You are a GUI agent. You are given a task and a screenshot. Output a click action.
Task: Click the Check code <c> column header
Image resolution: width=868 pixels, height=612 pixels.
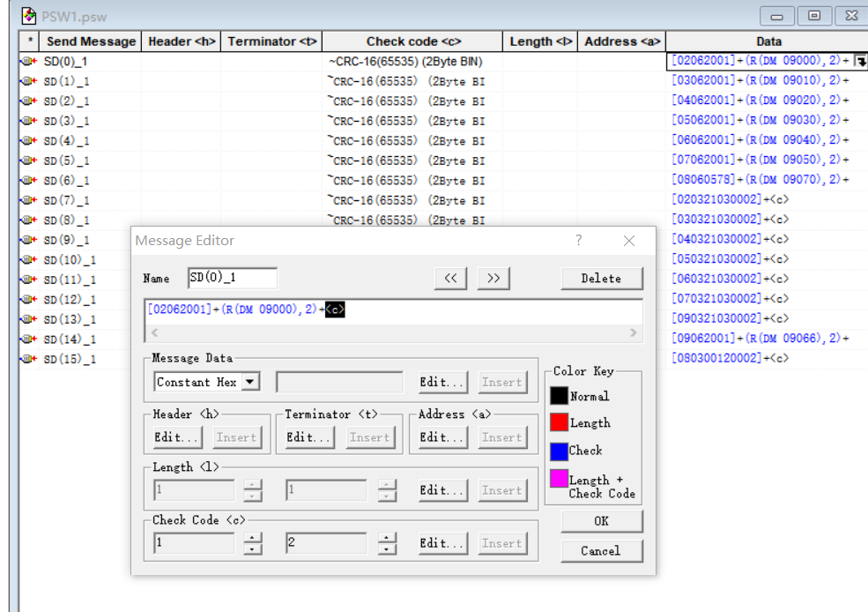tap(413, 41)
